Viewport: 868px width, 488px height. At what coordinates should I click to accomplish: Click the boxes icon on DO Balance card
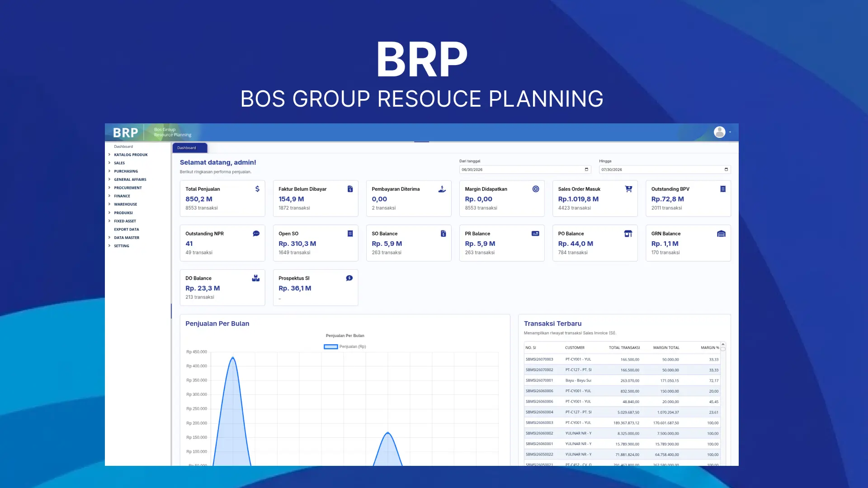tap(256, 278)
